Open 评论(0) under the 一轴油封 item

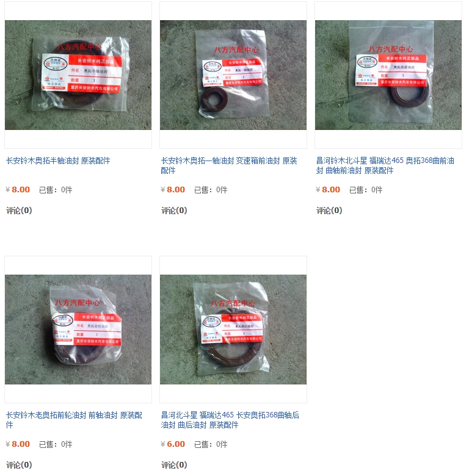(x=174, y=211)
